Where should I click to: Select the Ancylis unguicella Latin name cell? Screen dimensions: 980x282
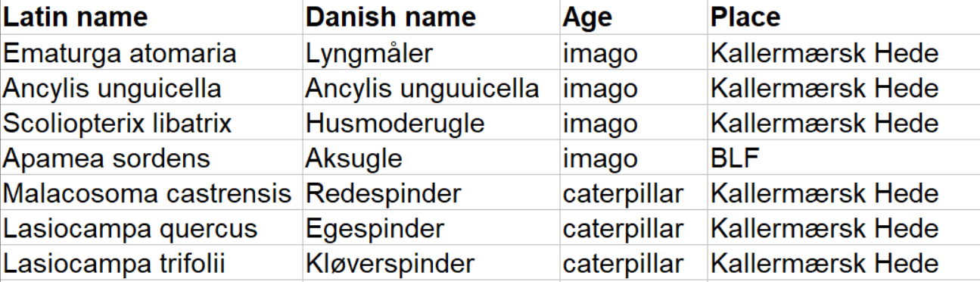point(151,88)
